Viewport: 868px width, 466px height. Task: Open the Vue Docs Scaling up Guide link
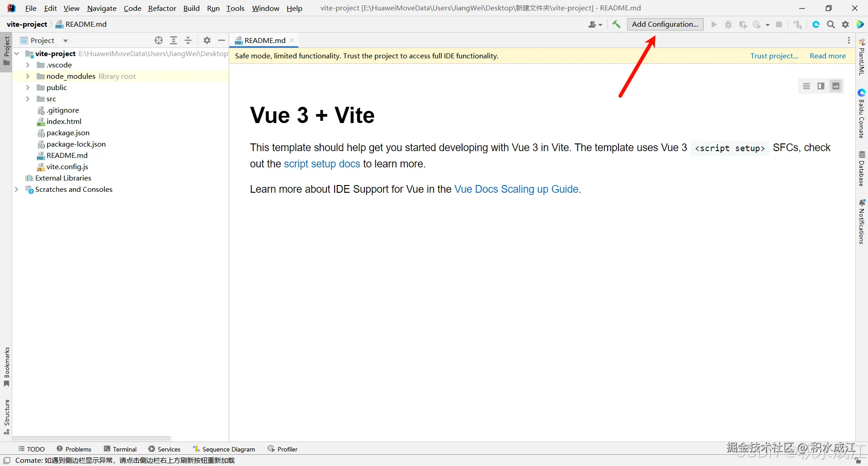click(516, 189)
